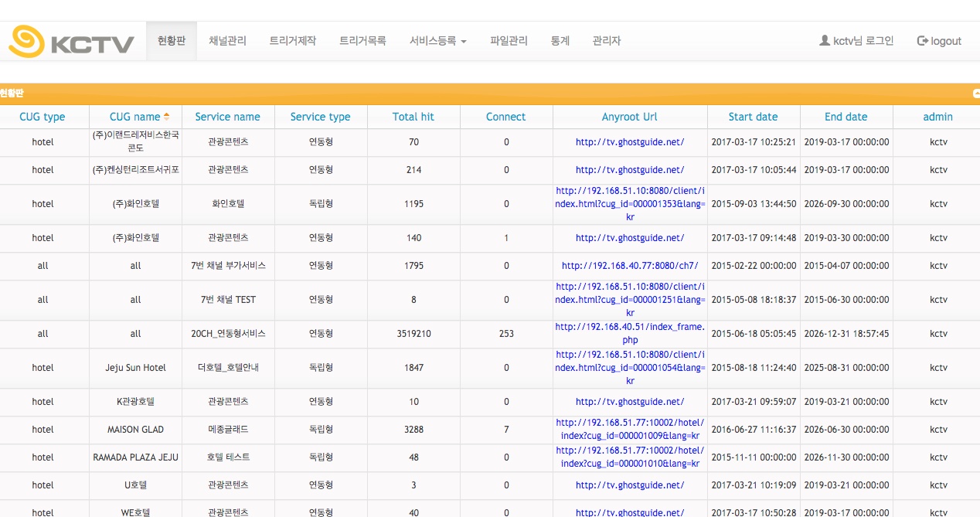Open cug_id=000001251 URL for 7번 채널 TEST
Screen dimensions: 980x517
(x=630, y=300)
